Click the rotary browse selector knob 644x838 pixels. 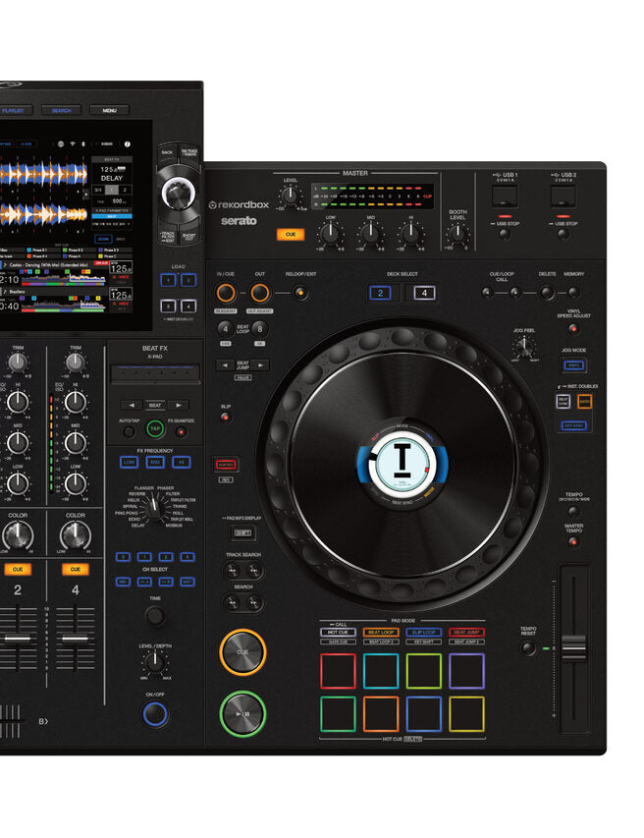[179, 193]
